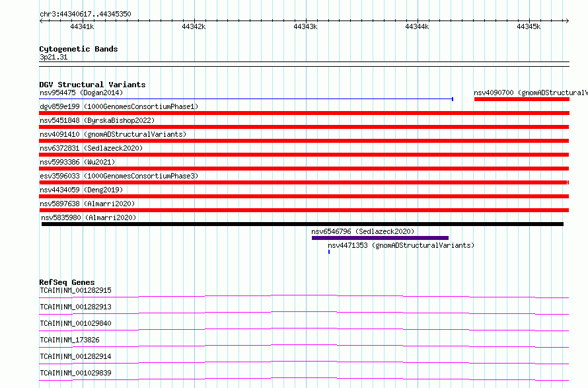Select the TCAIM NM_001029839 transcript label

pyautogui.click(x=75, y=373)
